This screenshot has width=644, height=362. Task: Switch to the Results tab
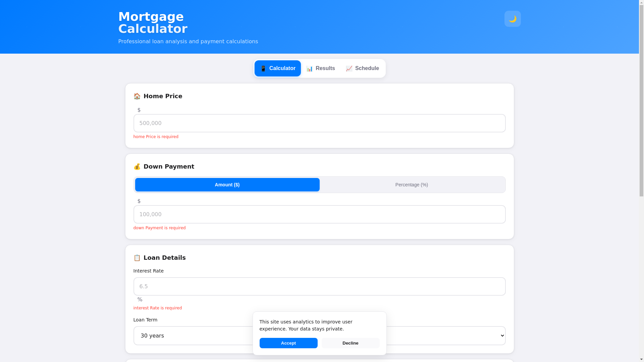(320, 68)
